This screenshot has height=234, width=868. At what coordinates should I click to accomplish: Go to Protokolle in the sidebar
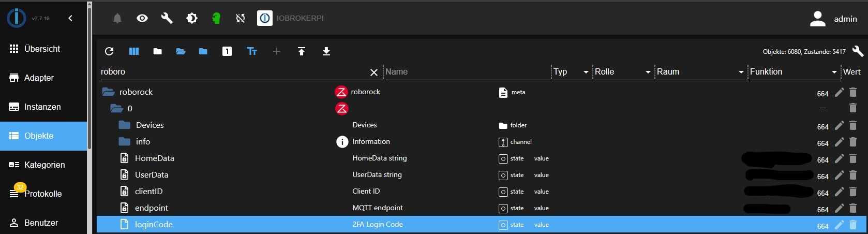pyautogui.click(x=42, y=194)
